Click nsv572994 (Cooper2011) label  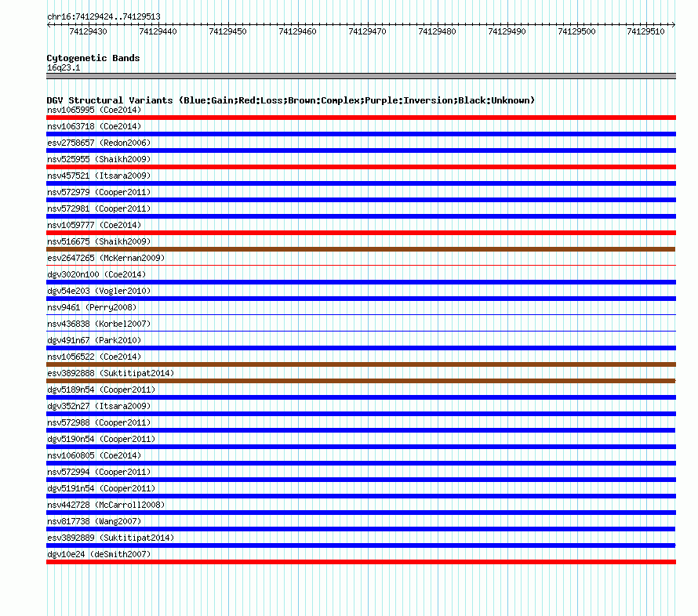click(99, 472)
